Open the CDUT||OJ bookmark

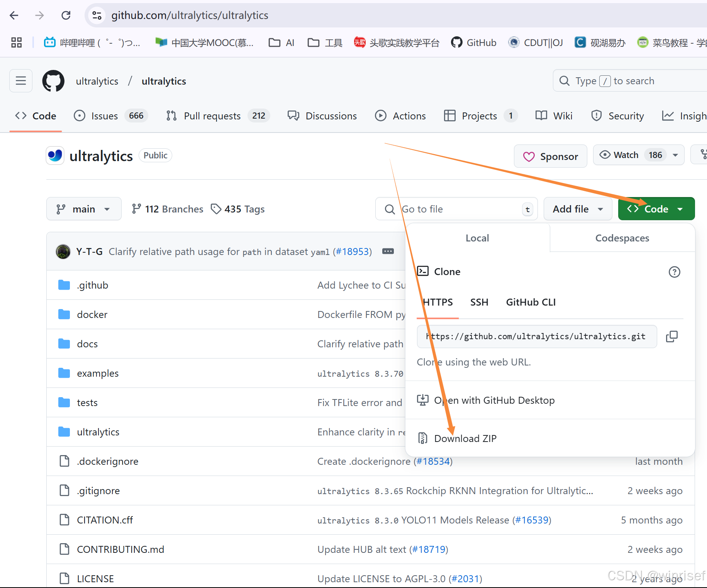[536, 42]
